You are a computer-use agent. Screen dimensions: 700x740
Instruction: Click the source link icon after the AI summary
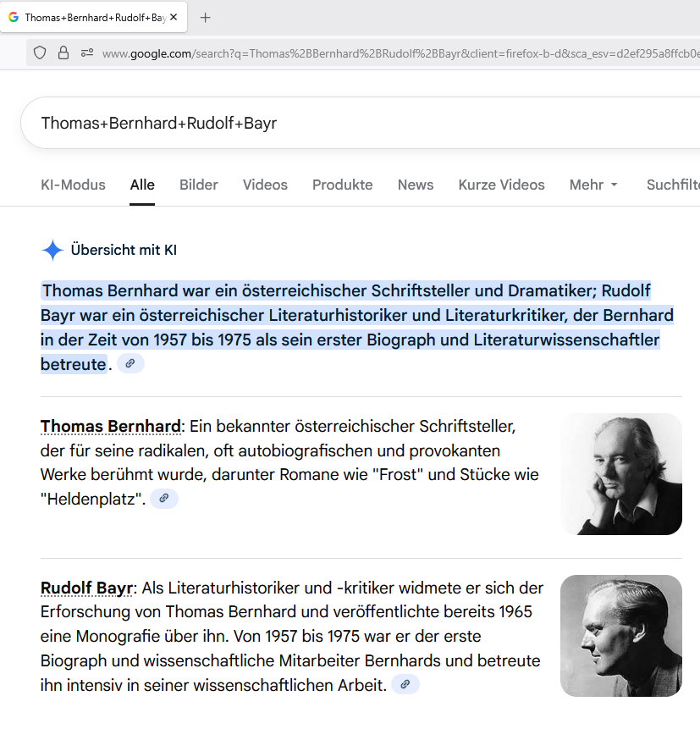point(130,363)
